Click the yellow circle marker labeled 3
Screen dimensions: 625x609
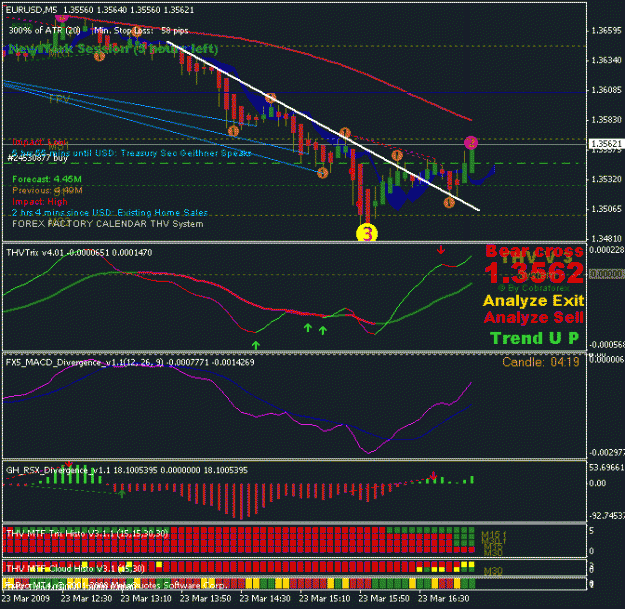[367, 233]
